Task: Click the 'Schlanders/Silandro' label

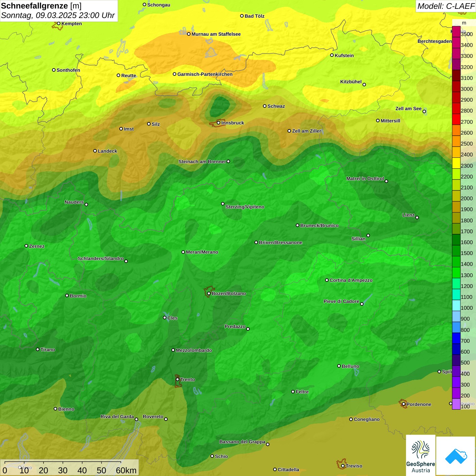Action: coord(101,258)
